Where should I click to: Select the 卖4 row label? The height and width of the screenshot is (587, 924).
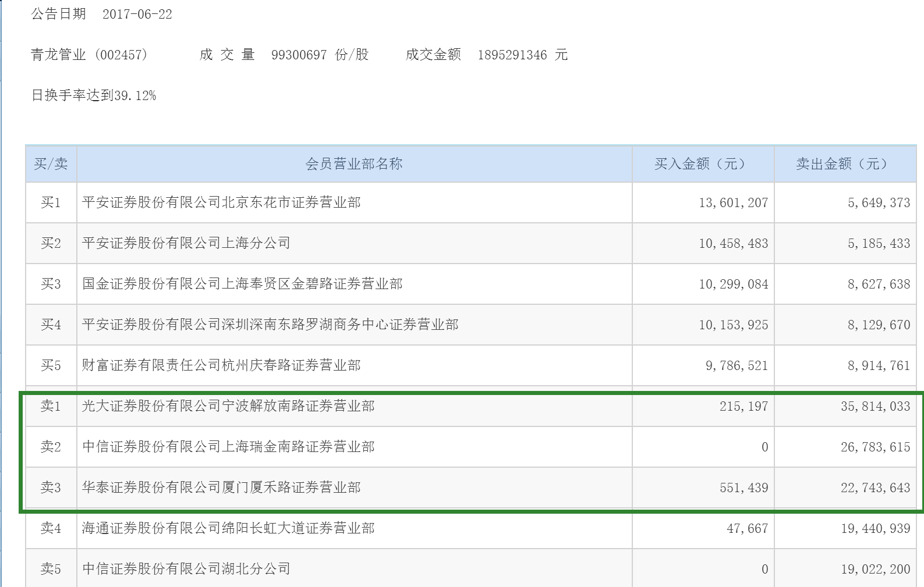51,528
